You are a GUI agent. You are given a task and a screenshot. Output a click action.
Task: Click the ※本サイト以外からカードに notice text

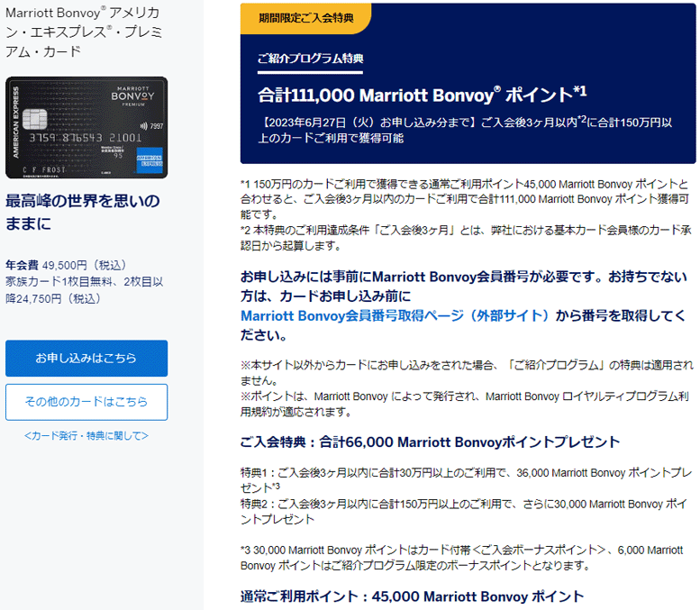click(x=467, y=373)
